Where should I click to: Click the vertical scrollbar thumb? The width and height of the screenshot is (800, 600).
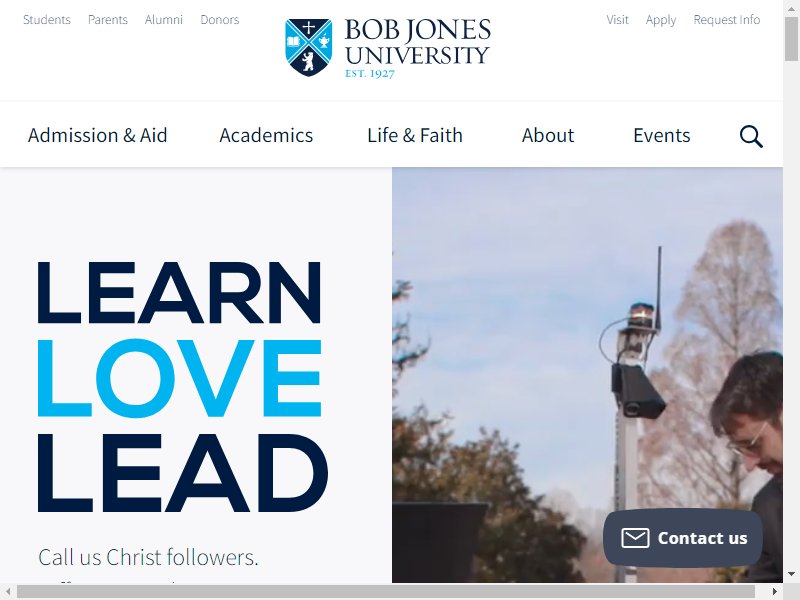click(x=791, y=38)
